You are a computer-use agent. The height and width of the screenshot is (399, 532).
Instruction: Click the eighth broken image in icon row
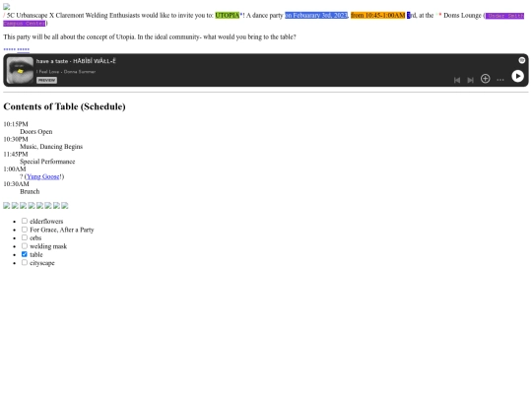click(x=65, y=205)
